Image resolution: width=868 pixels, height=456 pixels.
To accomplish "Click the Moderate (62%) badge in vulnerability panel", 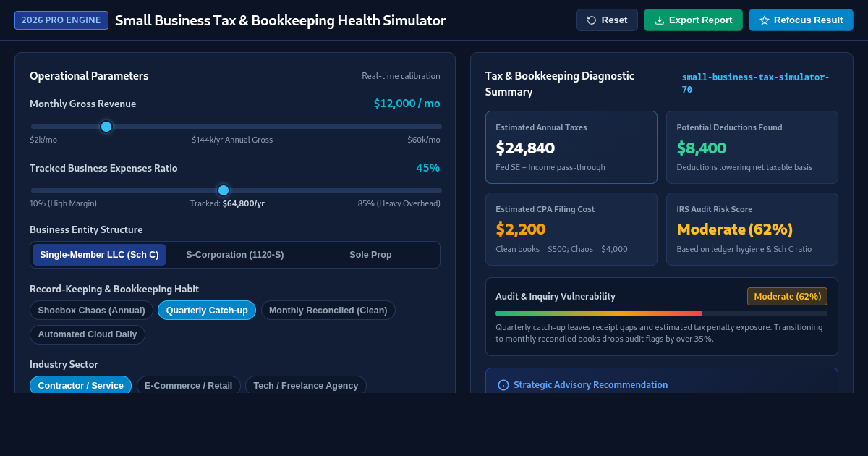I will 787,297.
